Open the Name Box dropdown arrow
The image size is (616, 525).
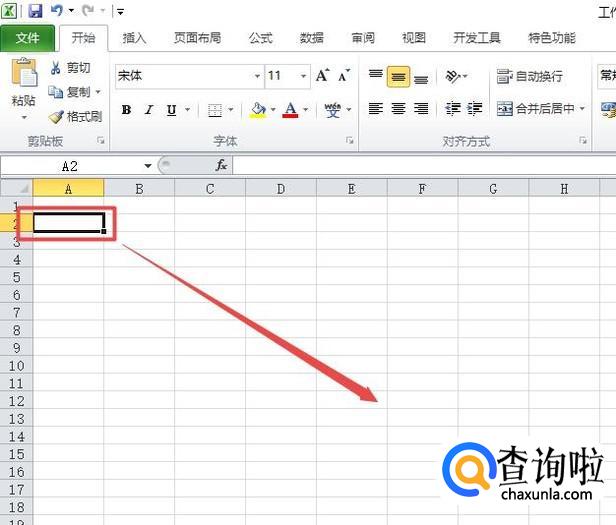click(x=148, y=166)
